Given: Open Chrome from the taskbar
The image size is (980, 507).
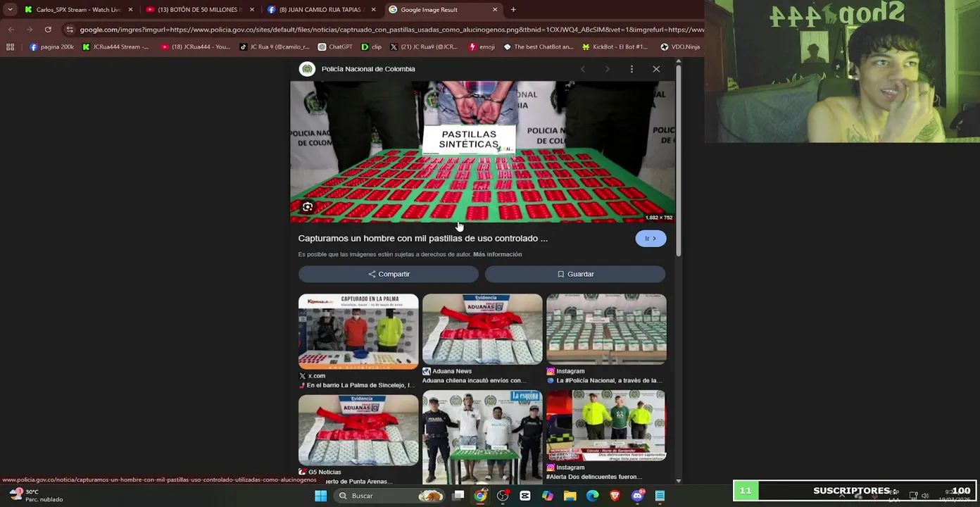Looking at the screenshot, I should point(480,496).
